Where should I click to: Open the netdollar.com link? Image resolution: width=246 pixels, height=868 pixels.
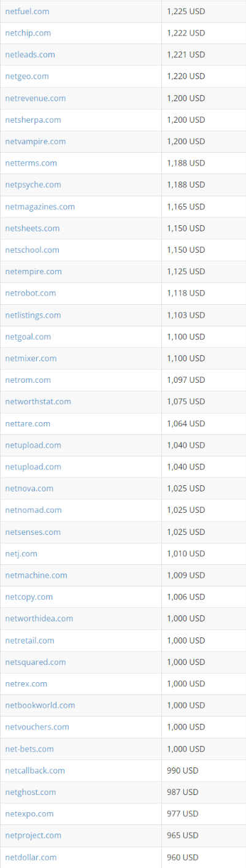click(31, 857)
